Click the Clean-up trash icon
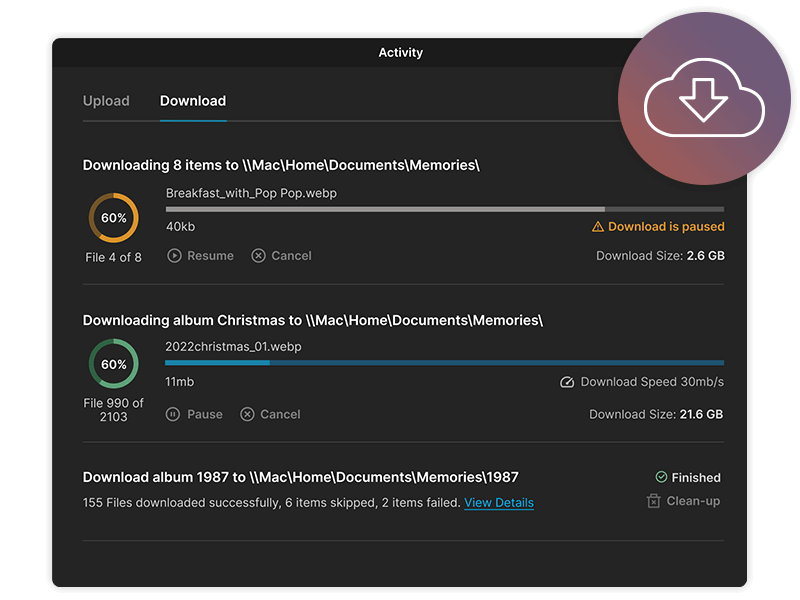This screenshot has width=800, height=600. point(654,501)
